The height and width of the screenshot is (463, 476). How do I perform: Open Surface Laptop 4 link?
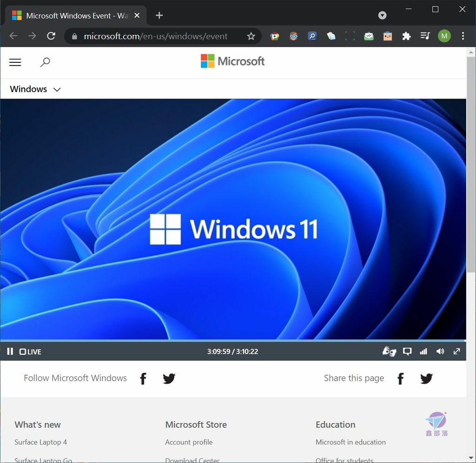pyautogui.click(x=41, y=442)
